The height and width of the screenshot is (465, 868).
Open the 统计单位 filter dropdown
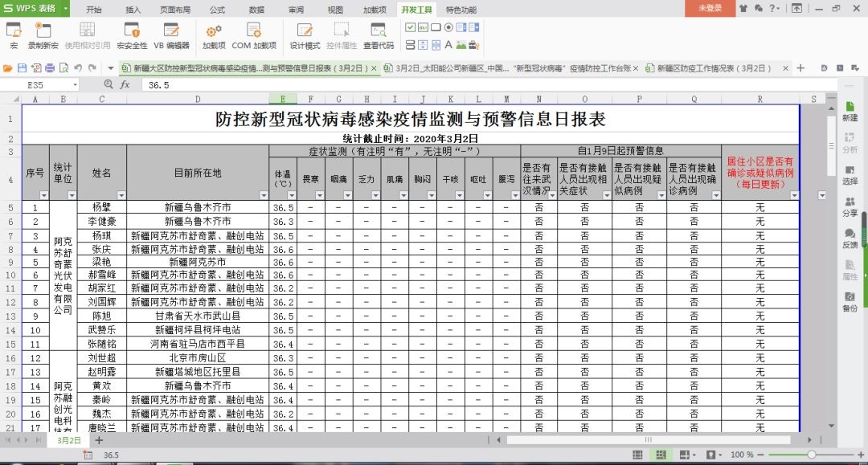click(x=72, y=195)
